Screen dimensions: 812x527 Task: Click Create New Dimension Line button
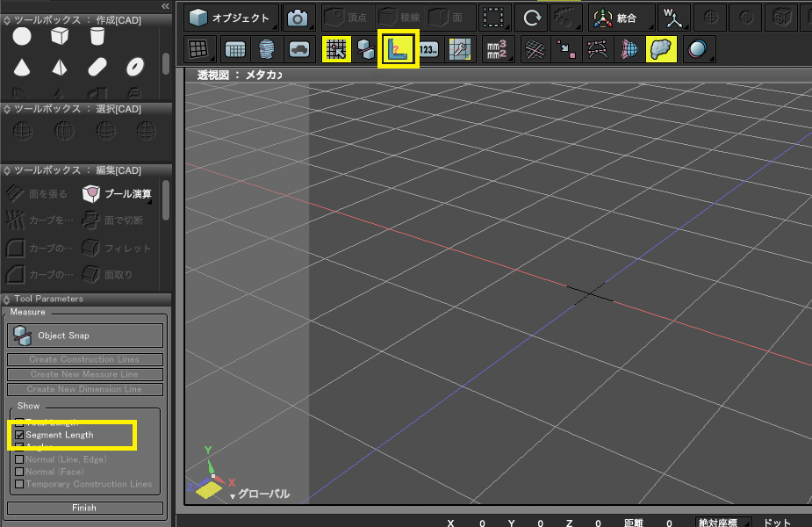(85, 389)
